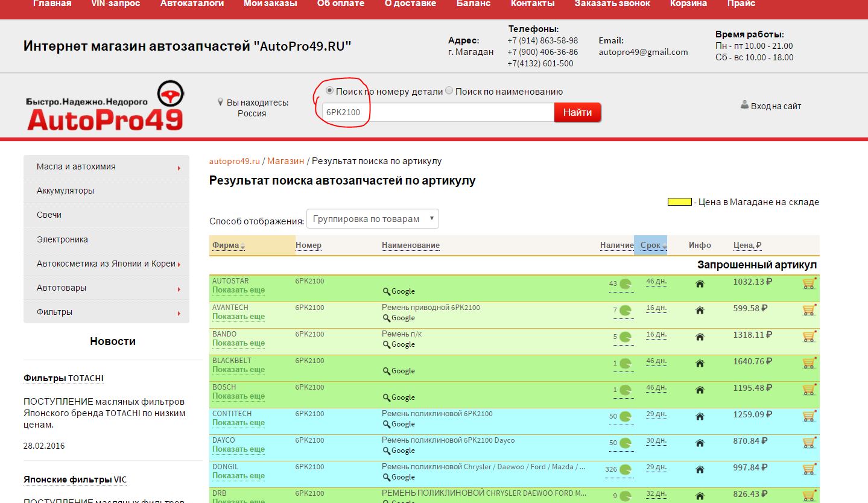The image size is (868, 503).
Task: Select search by name radio
Action: [449, 91]
